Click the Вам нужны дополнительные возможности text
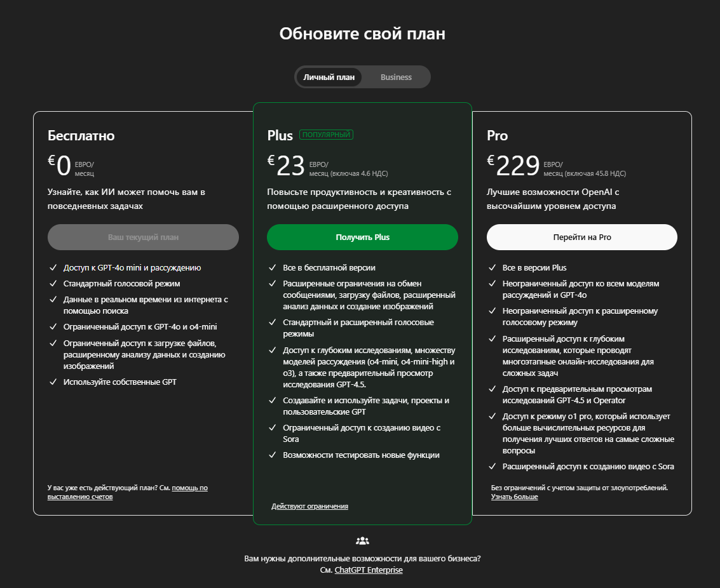The width and height of the screenshot is (720, 588). click(x=362, y=559)
